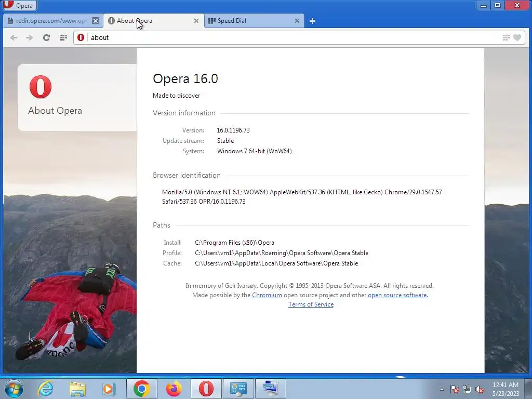
Task: Open a new tab with plus button
Action: point(312,21)
